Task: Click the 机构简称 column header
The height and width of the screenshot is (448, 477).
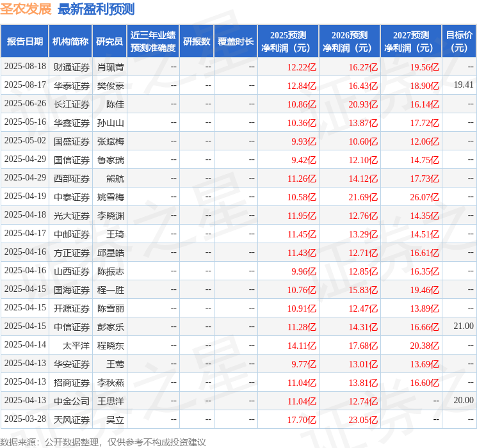Action: click(x=70, y=42)
